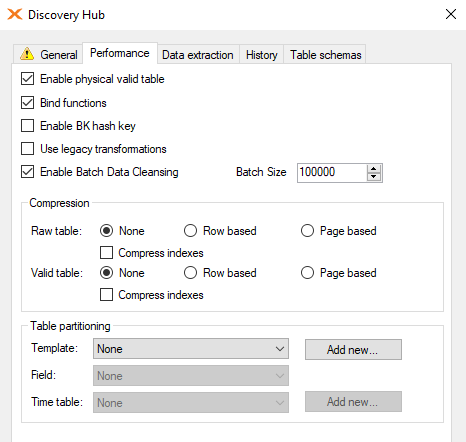Enable BK hash key checkbox

tap(27, 126)
